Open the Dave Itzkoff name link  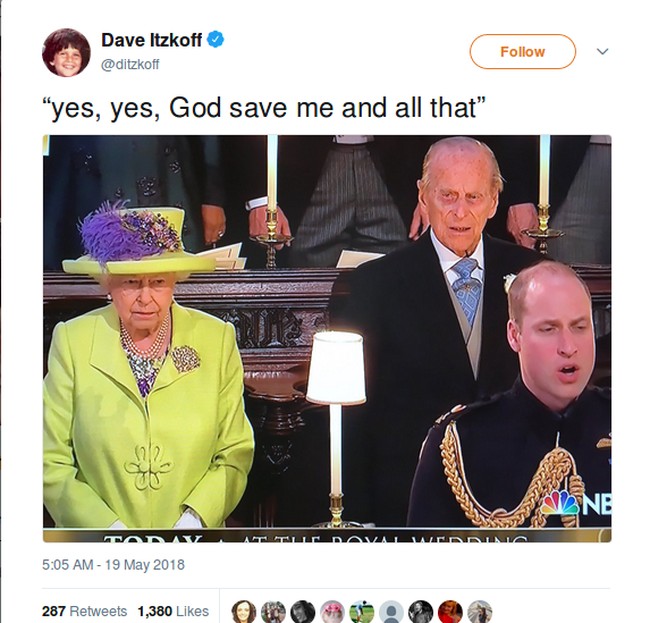click(x=151, y=40)
